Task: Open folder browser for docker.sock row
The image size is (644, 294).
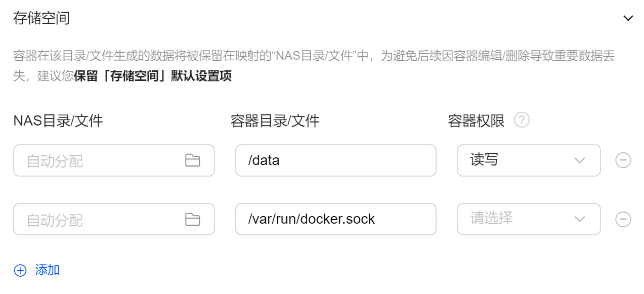Action: [x=192, y=219]
